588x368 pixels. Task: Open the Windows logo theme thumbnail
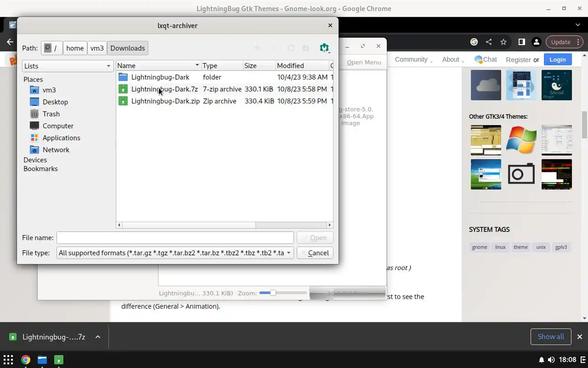pyautogui.click(x=521, y=140)
